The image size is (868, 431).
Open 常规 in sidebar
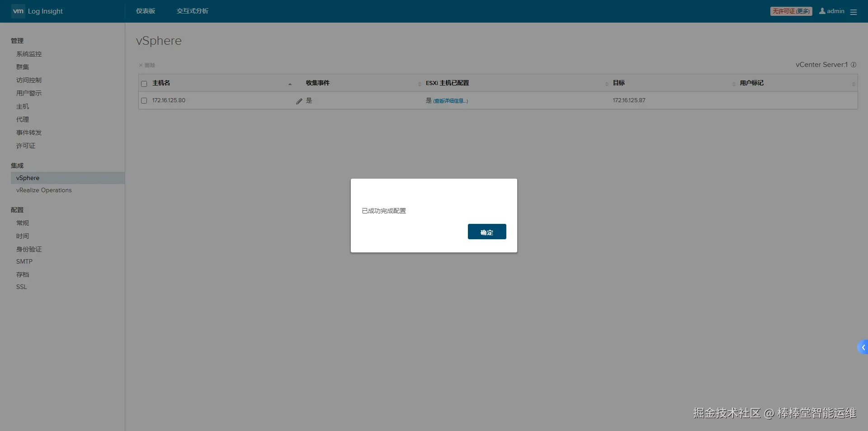(x=23, y=223)
